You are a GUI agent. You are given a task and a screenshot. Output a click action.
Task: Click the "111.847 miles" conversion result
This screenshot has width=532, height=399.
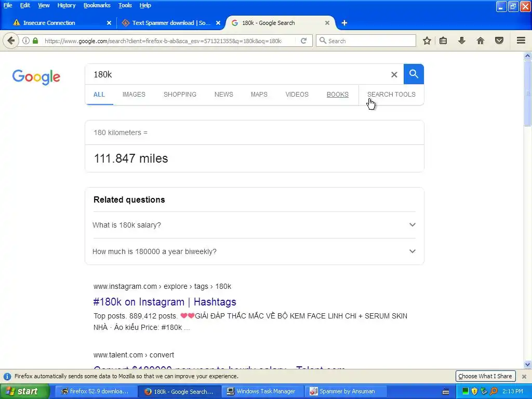click(131, 158)
